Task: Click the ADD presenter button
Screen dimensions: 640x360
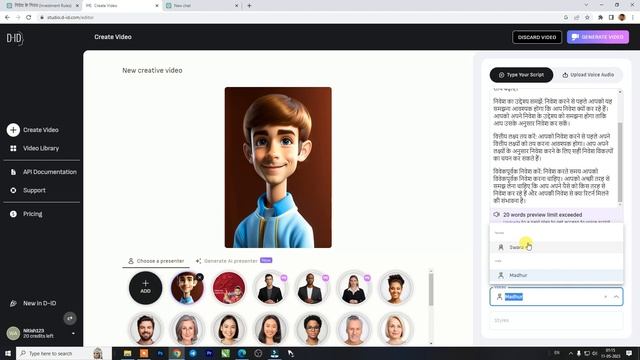Action: pyautogui.click(x=145, y=288)
